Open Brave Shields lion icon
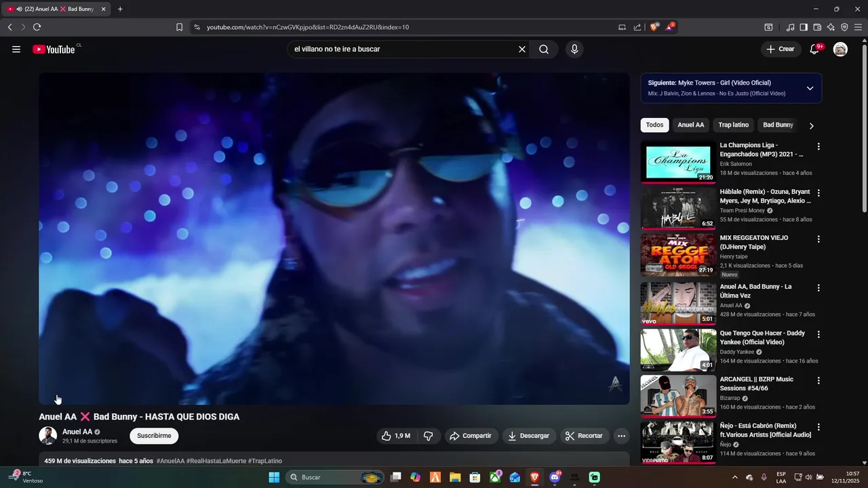Screen dimensions: 868x488 pos(654,27)
